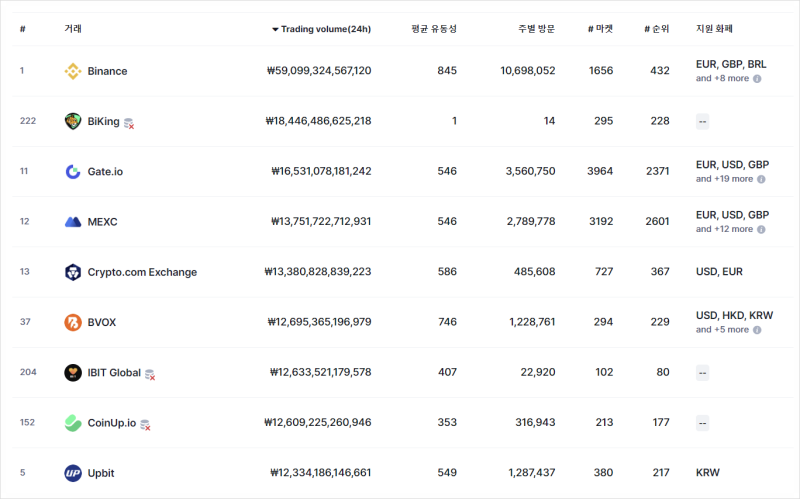The width and height of the screenshot is (800, 499).
Task: Click the '--' badge in BiKing row
Action: coord(703,121)
